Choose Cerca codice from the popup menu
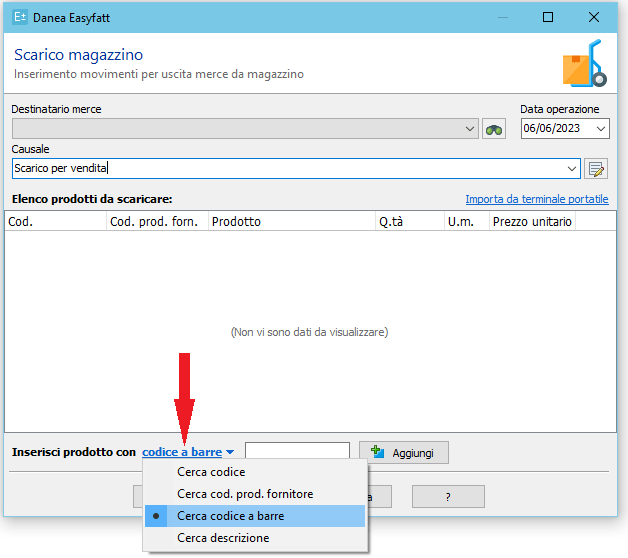Screen dimensions: 628x558 [x=211, y=472]
